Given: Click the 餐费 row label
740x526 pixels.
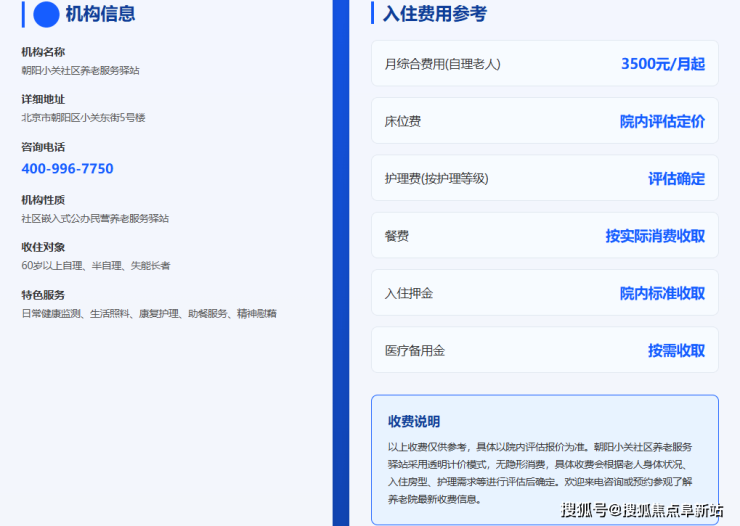Looking at the screenshot, I should click(397, 236).
